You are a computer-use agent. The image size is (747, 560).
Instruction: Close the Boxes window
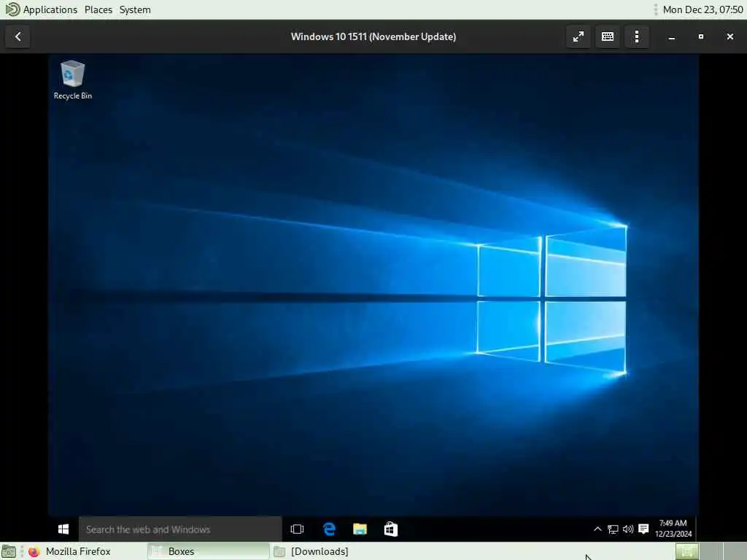click(729, 36)
